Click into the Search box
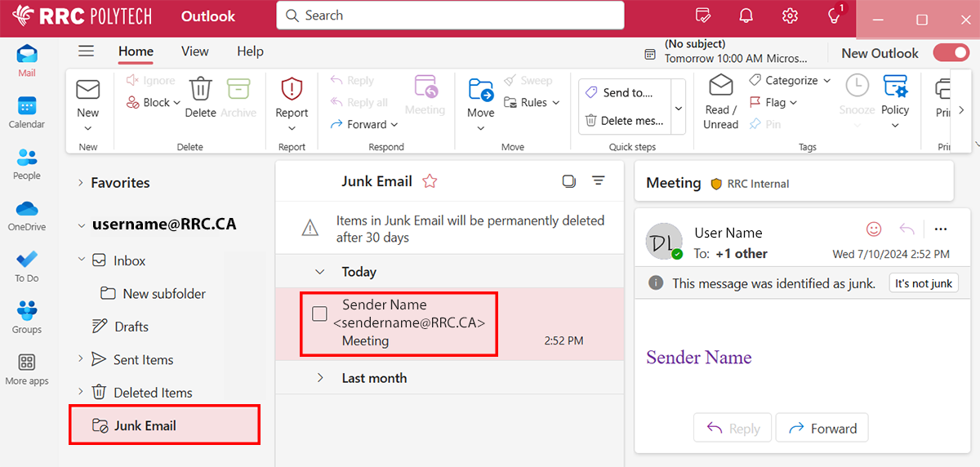 (x=450, y=16)
